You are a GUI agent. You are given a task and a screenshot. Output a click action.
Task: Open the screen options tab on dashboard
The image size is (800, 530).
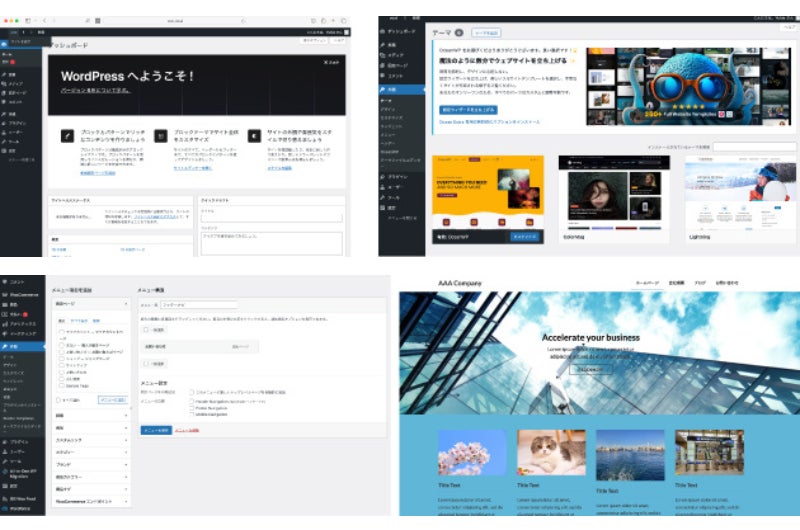click(314, 40)
